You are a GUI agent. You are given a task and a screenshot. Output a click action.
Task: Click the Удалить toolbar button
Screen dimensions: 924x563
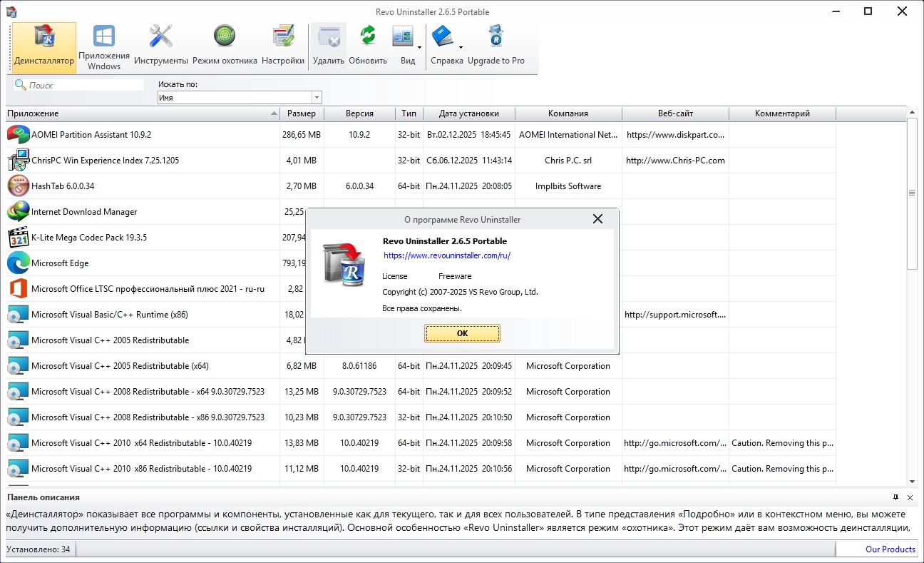pyautogui.click(x=328, y=47)
